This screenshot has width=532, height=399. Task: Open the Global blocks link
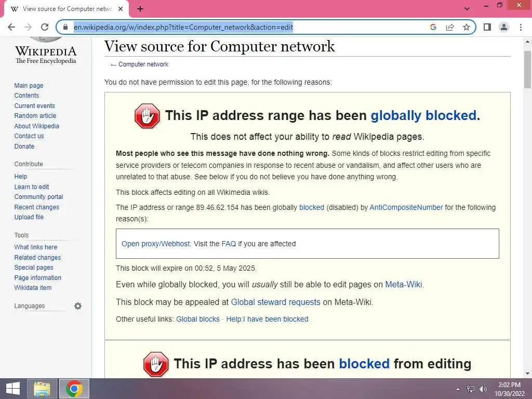click(198, 320)
